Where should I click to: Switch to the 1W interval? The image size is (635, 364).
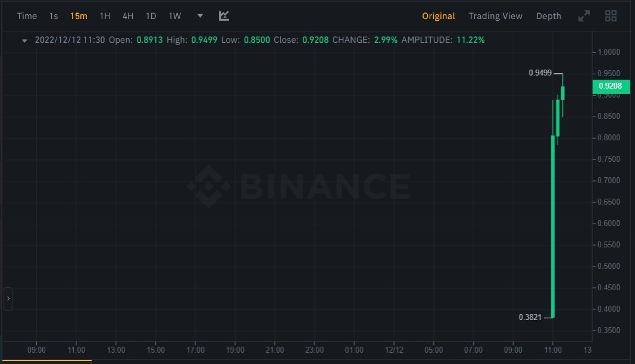(174, 16)
